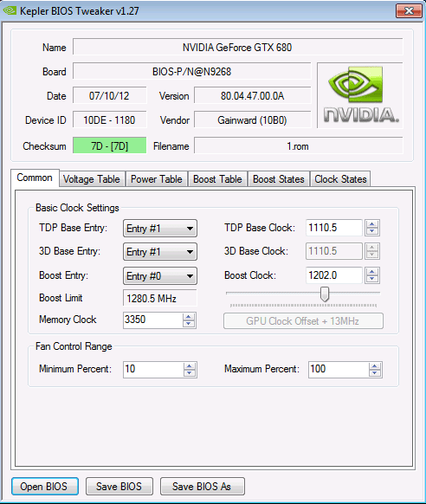Switch to the Boost Table tab
Image resolution: width=426 pixels, height=504 pixels.
217,179
